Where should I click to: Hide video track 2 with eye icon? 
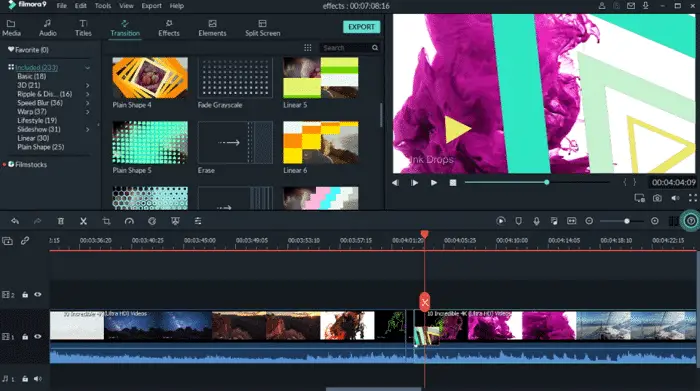38,295
